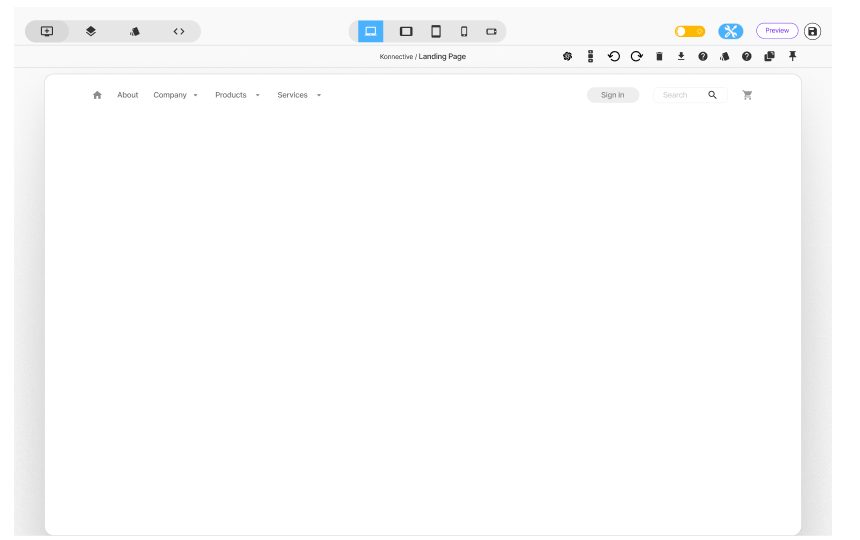The image size is (860, 540).
Task: Click the stacked sections layout icon
Action: coord(591,56)
